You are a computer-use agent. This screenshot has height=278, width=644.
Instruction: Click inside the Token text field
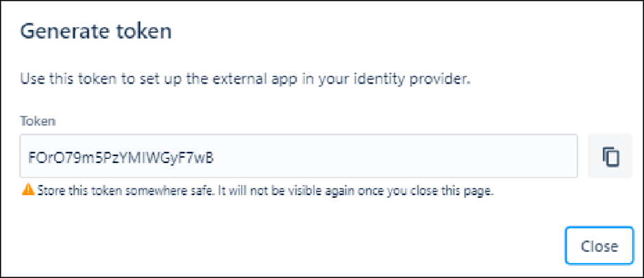299,157
